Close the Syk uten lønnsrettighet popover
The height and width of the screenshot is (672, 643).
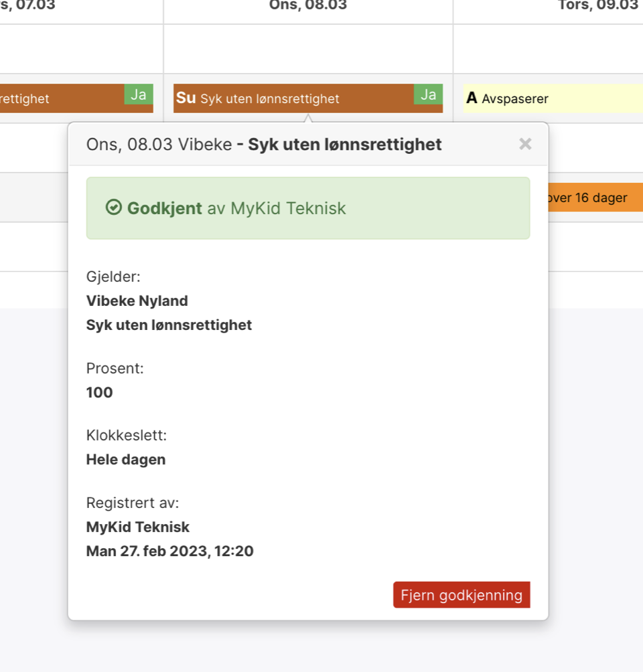point(525,144)
